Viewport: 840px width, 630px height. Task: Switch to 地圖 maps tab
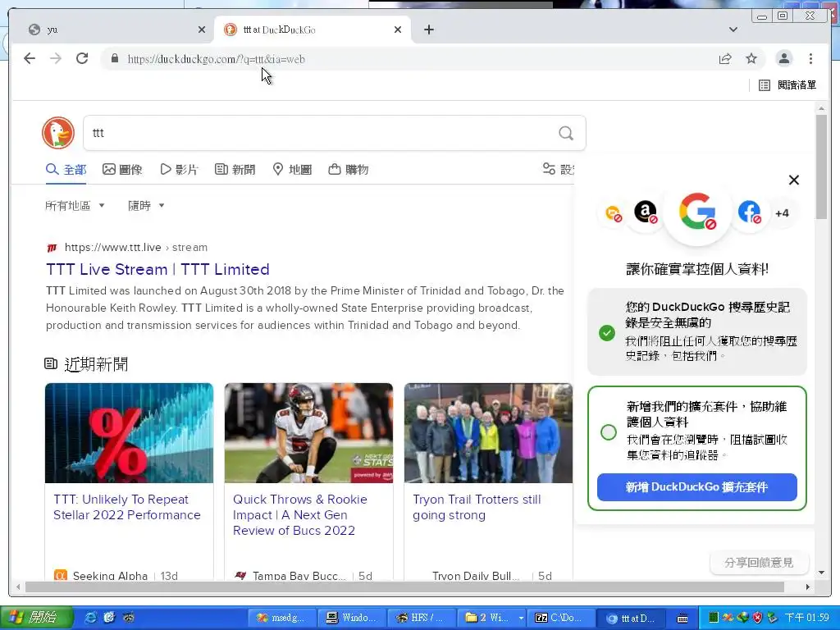292,170
